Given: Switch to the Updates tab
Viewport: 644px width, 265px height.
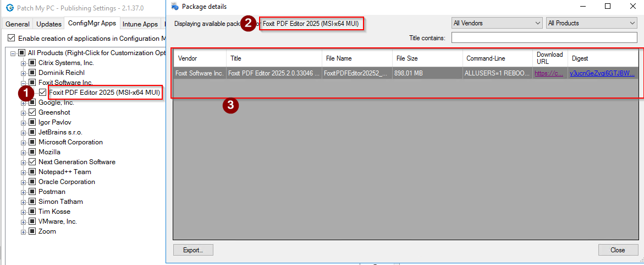Looking at the screenshot, I should click(49, 24).
